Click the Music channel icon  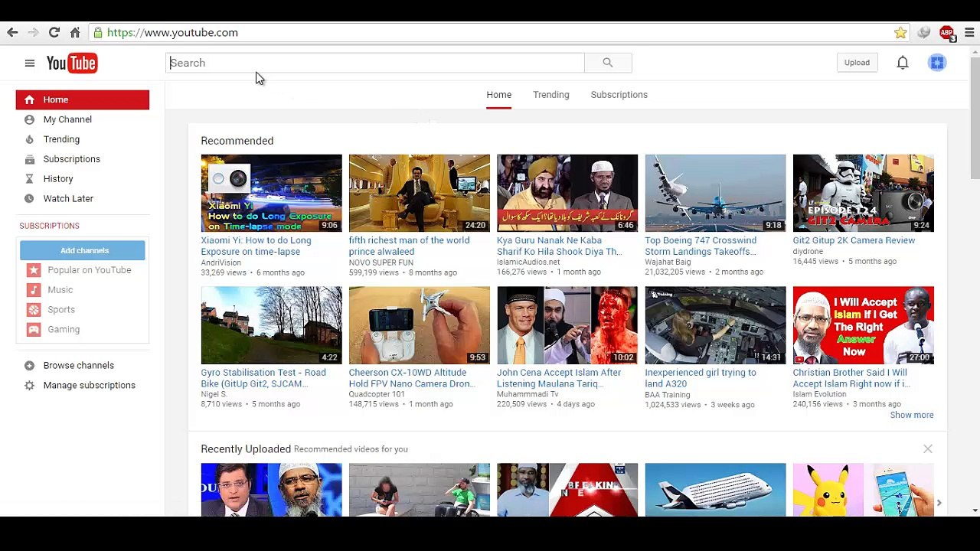(34, 290)
